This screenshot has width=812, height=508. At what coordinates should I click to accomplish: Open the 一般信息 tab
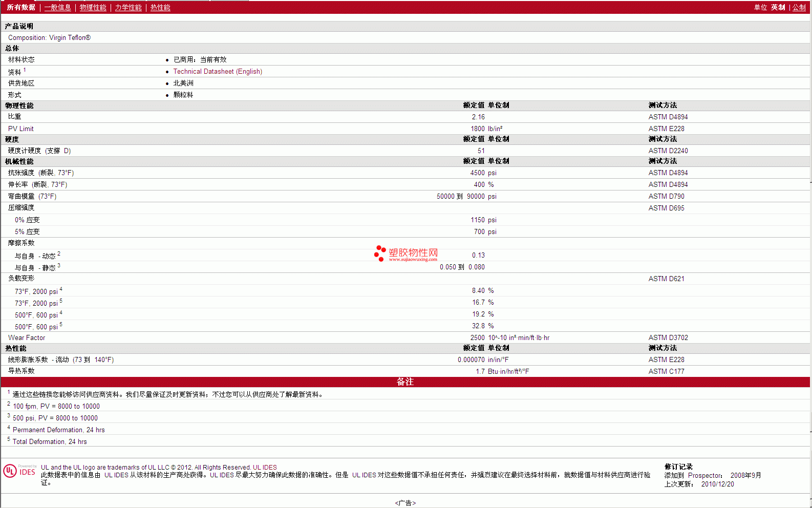coord(57,7)
